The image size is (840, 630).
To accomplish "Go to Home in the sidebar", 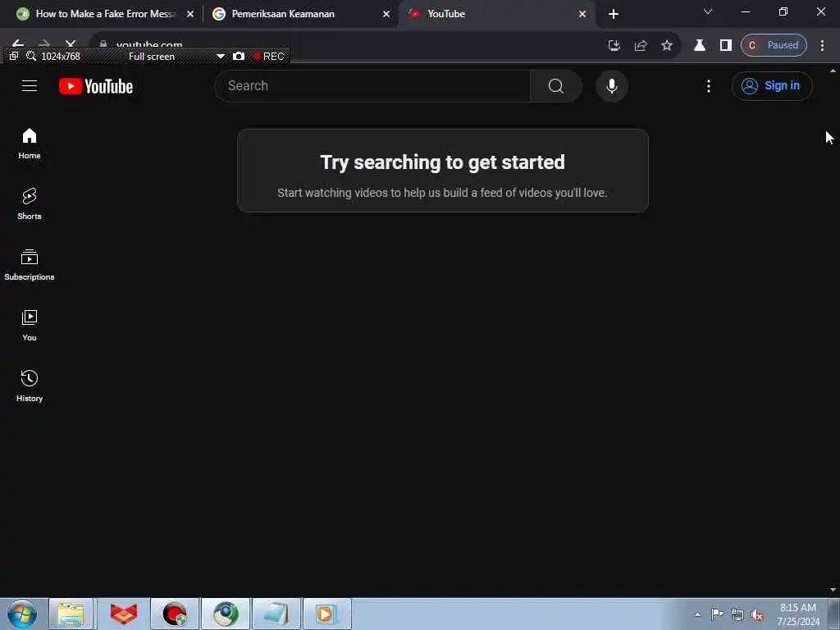I will click(30, 144).
